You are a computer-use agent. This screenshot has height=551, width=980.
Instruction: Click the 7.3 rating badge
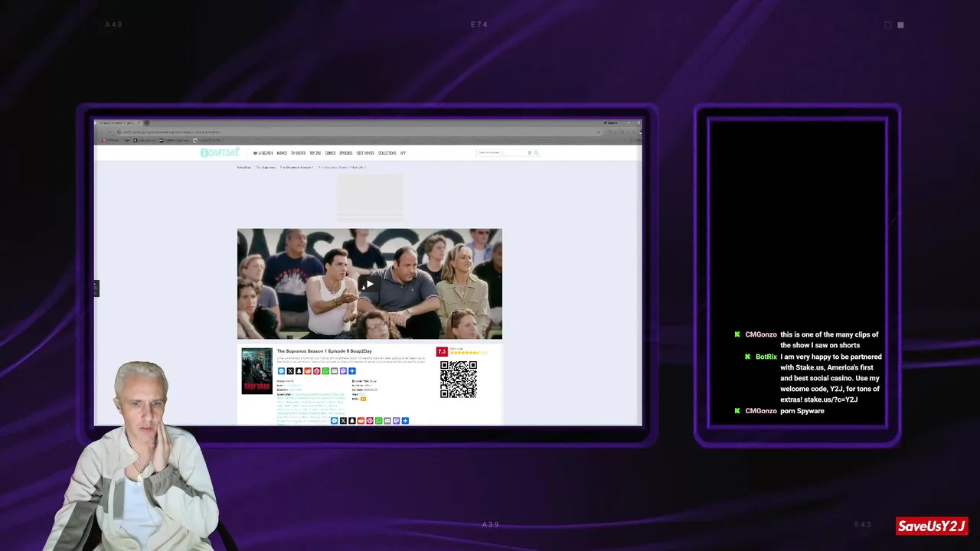click(442, 351)
